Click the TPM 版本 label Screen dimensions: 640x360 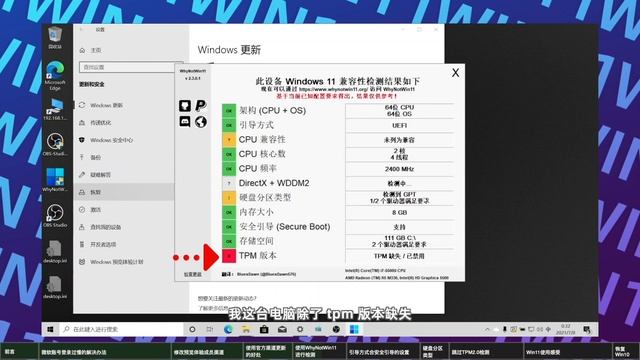[x=258, y=256]
